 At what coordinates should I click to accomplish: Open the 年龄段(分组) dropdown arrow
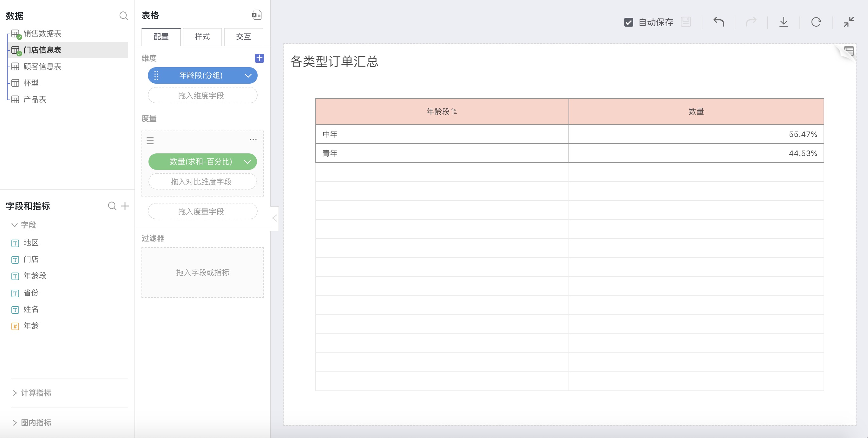point(248,75)
